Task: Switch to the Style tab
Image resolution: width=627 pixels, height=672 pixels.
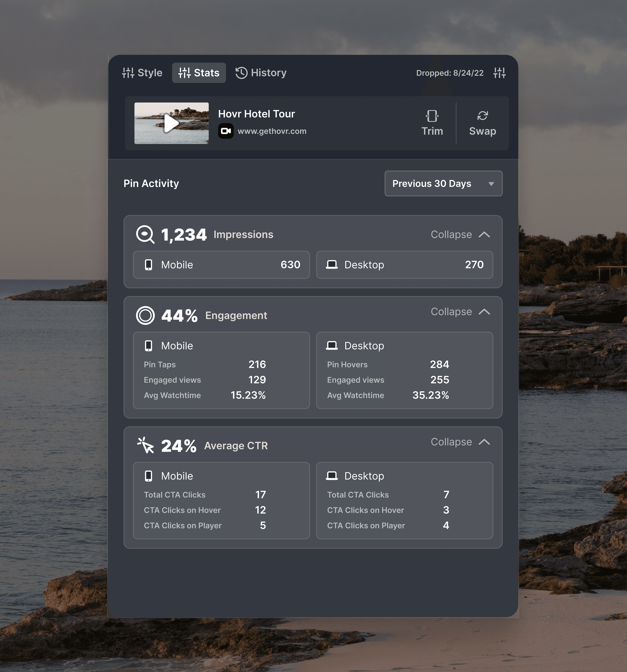Action: [x=142, y=73]
